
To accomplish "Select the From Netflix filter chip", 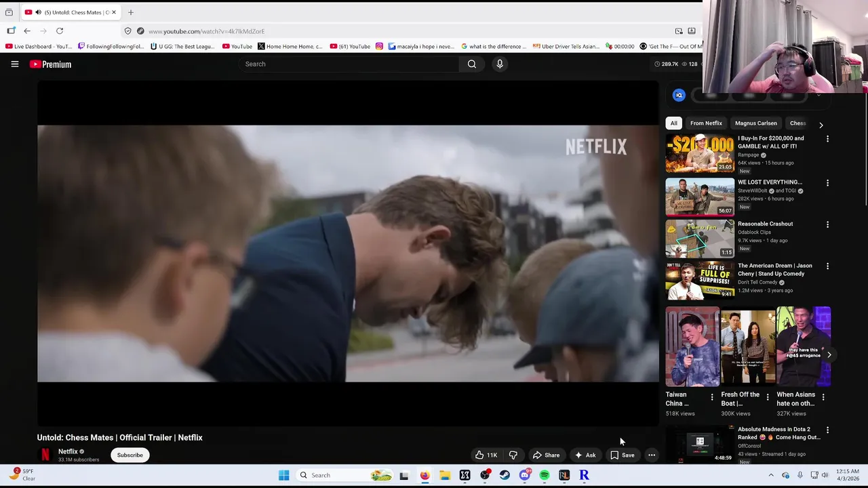I will coord(706,123).
